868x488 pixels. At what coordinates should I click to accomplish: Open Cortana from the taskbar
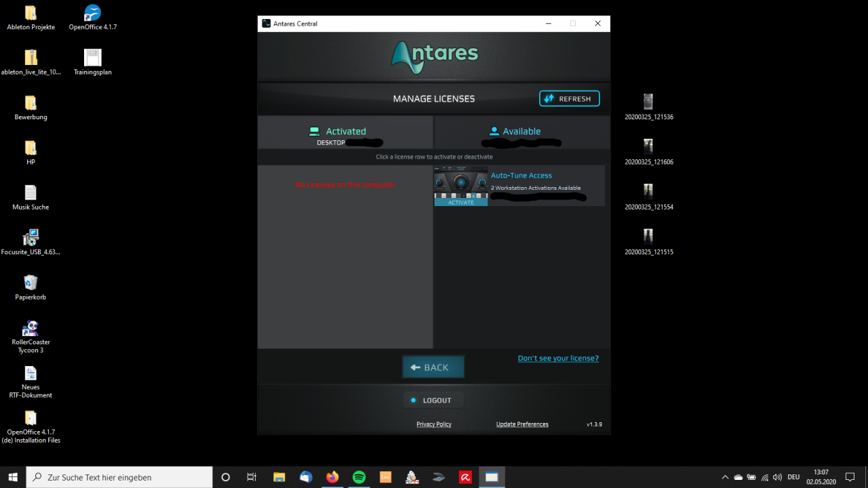[x=226, y=477]
